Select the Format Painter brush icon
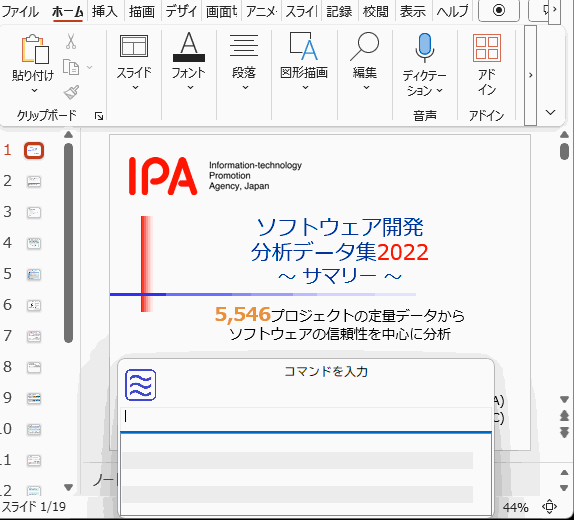This screenshot has height=520, width=574. point(71,92)
